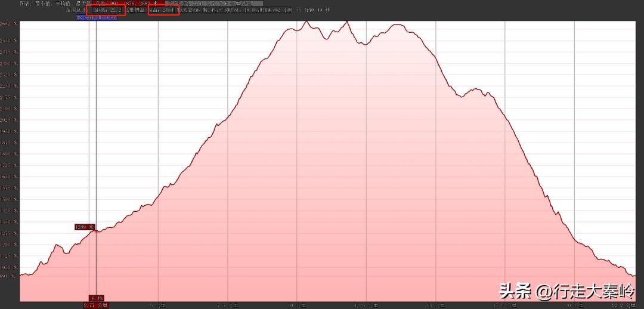Click the 1289 米 elevation tooltip
Image resolution: width=644 pixels, height=309 pixels.
(x=85, y=227)
